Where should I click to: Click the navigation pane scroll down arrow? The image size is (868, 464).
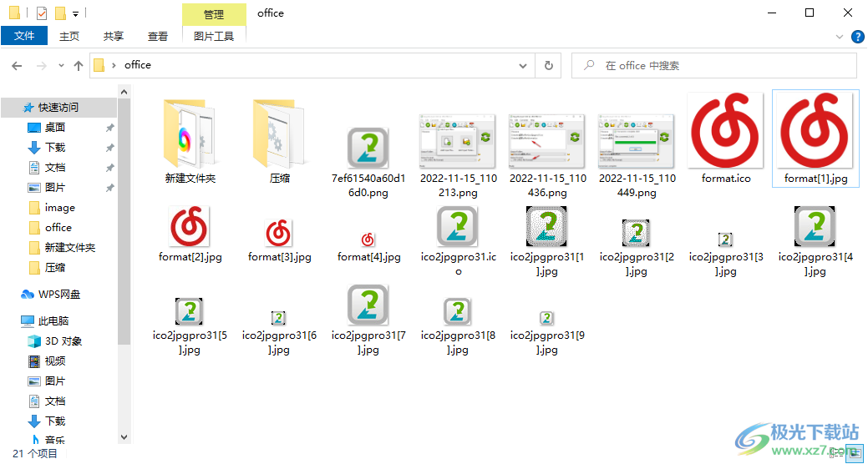click(x=124, y=437)
